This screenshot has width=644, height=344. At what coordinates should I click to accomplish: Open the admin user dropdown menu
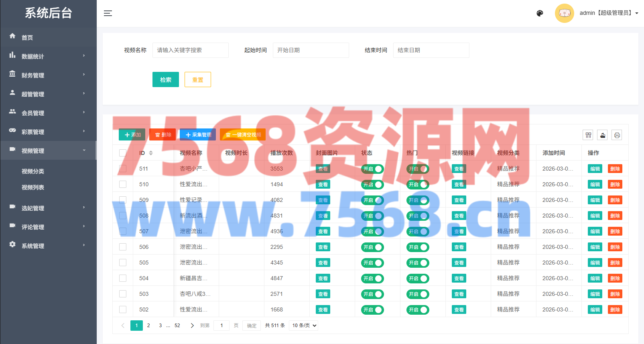[609, 13]
